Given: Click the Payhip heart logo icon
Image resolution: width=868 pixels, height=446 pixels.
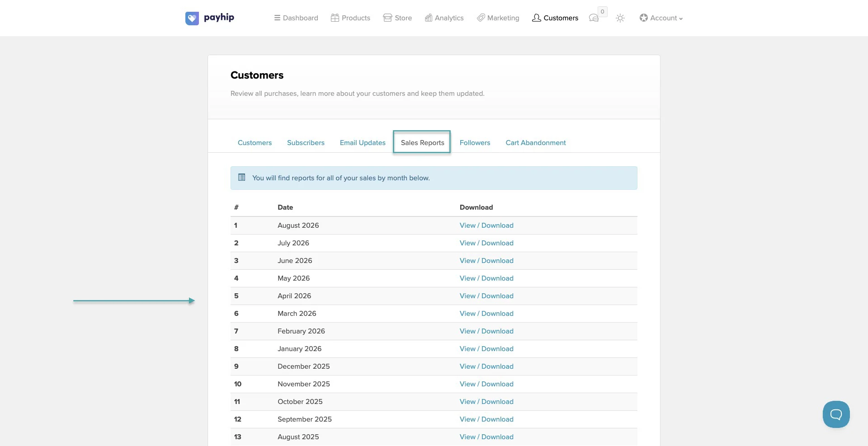Looking at the screenshot, I should pos(192,18).
